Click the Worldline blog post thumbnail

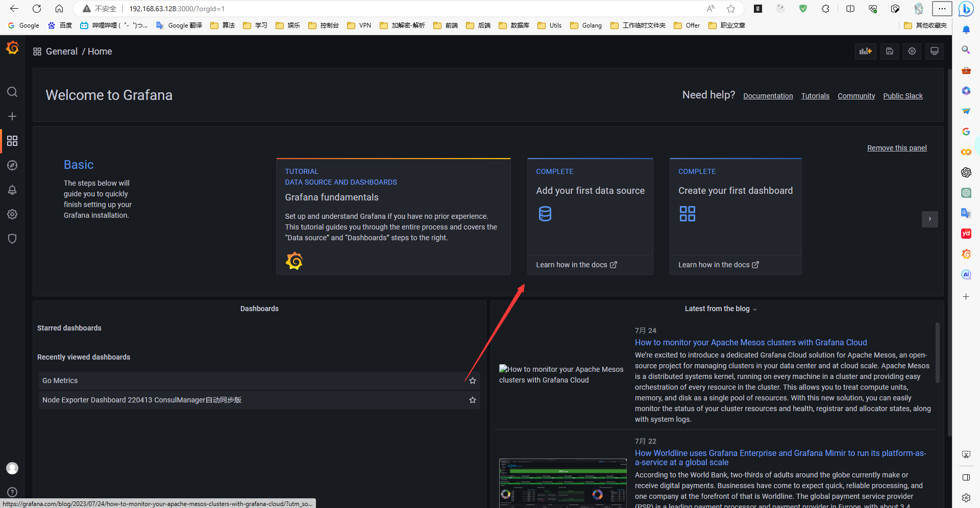(562, 482)
